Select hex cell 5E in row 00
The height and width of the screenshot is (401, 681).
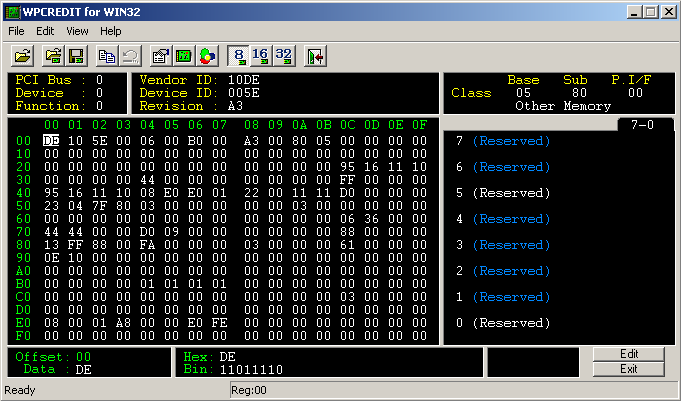coord(99,141)
